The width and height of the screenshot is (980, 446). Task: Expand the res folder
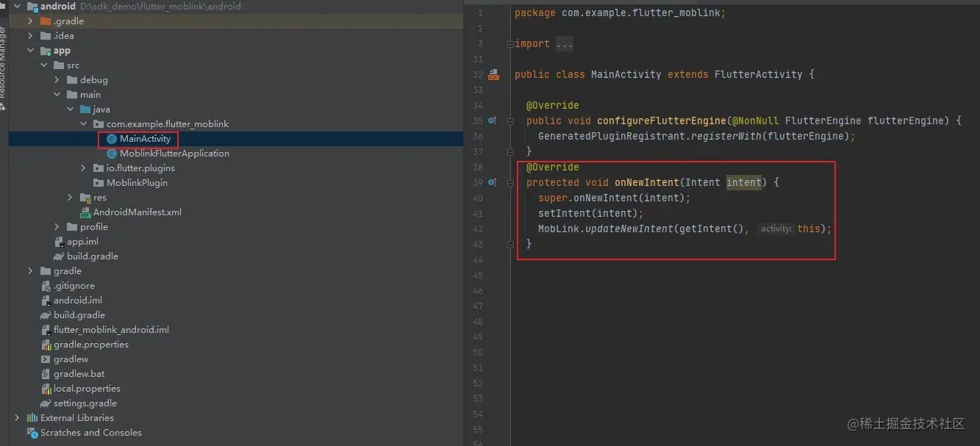click(x=70, y=198)
